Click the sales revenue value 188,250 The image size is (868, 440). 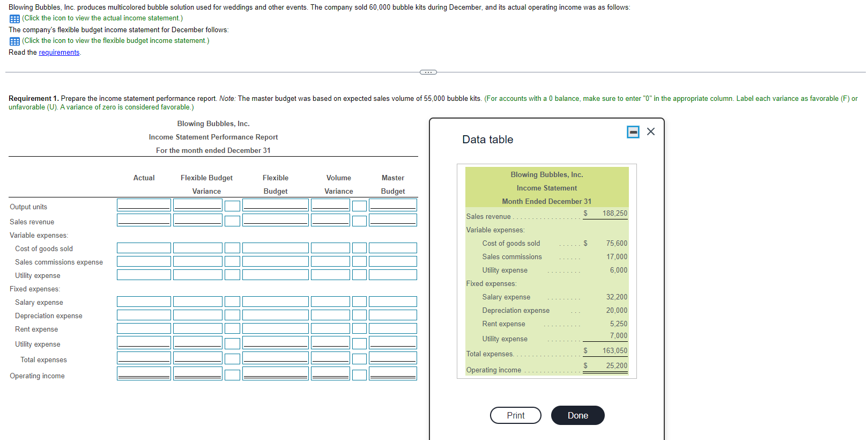pyautogui.click(x=614, y=214)
